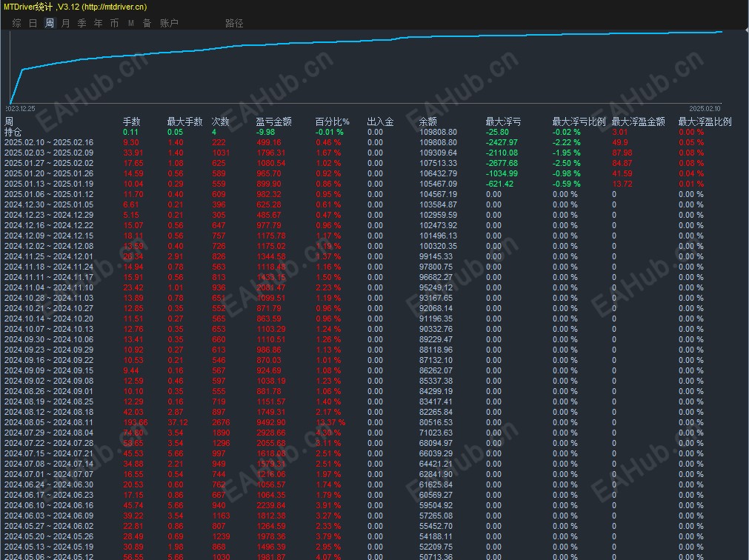Screen dimensions: 749x560
Task: Open the 币 symbol tab
Action: point(114,23)
